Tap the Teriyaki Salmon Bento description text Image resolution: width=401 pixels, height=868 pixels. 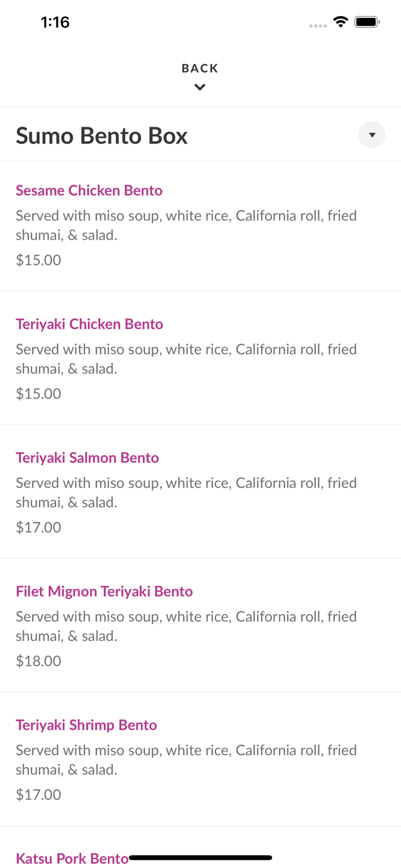[x=186, y=492]
